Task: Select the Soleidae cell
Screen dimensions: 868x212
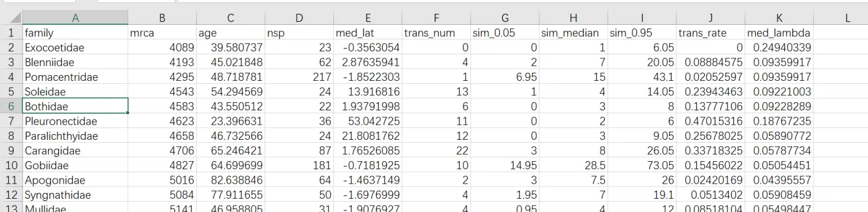Action: 75,92
